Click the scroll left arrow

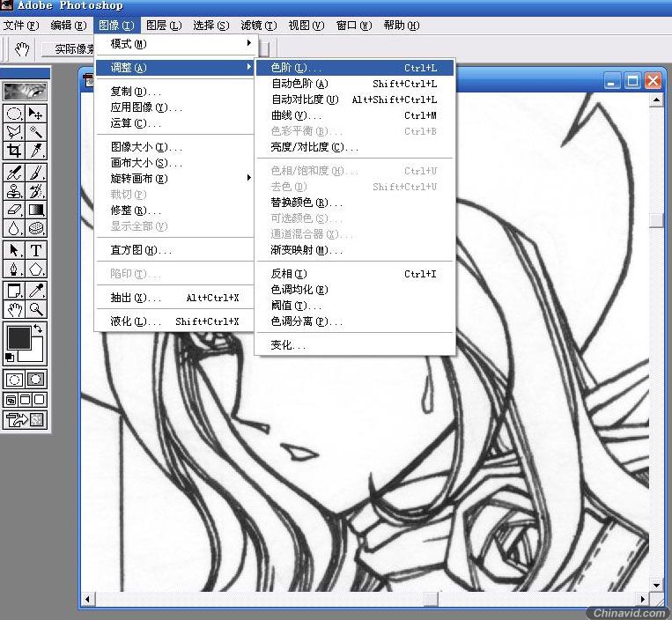[87, 599]
